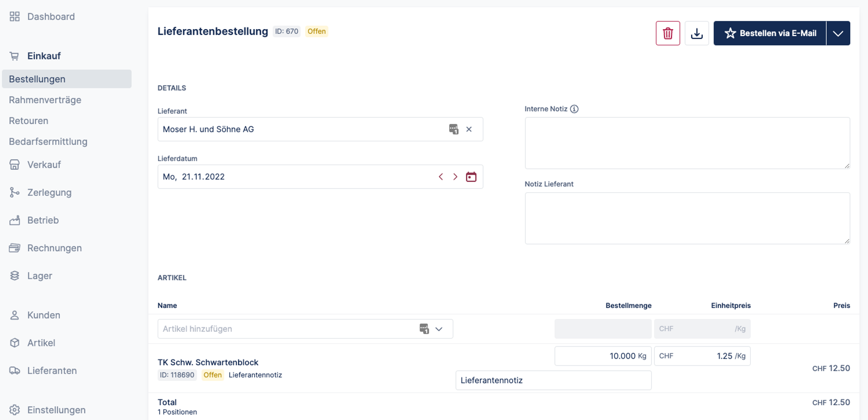
Task: Open the calendar date picker icon
Action: 471,177
